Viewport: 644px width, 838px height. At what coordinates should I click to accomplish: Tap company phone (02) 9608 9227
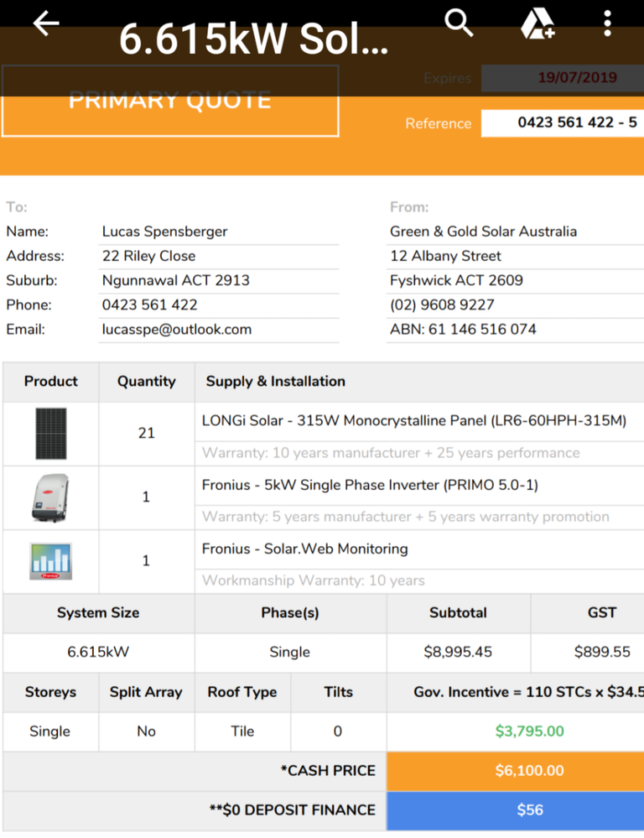pyautogui.click(x=442, y=304)
